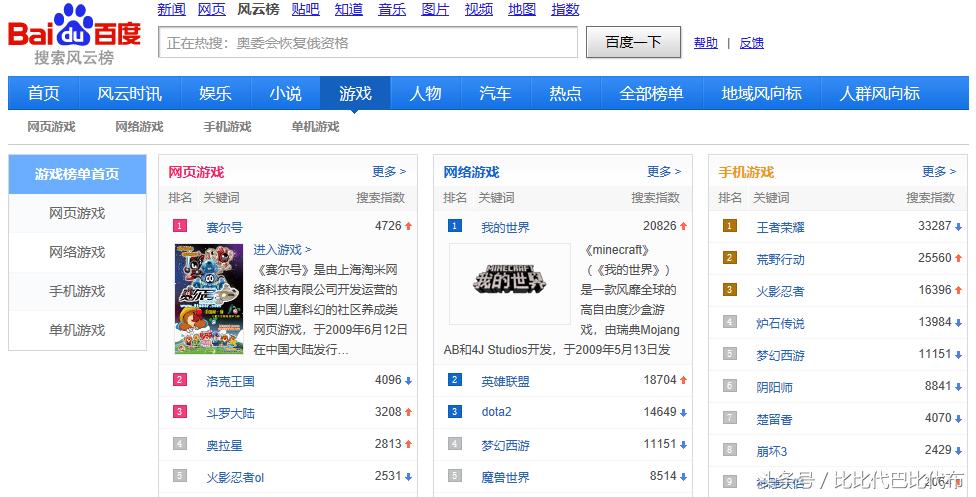Click the rising arrow next to 20826

pos(683,227)
